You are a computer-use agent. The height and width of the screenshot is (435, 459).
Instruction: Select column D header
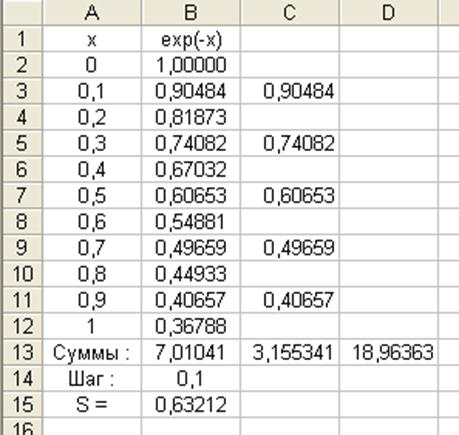388,13
